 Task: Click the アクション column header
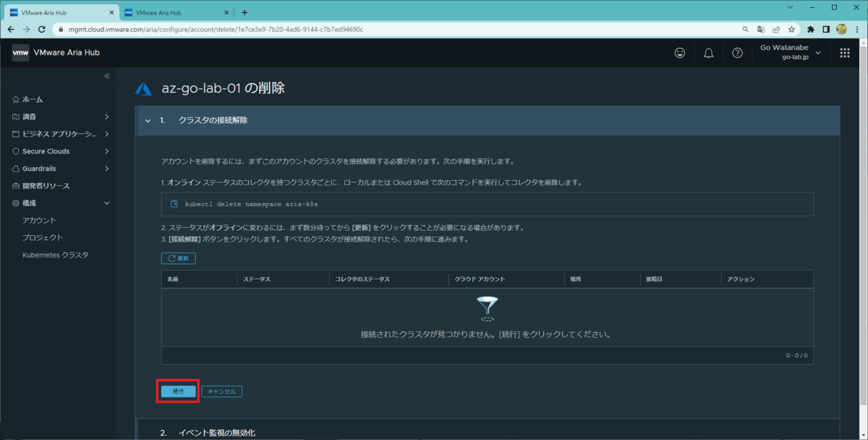tap(741, 279)
